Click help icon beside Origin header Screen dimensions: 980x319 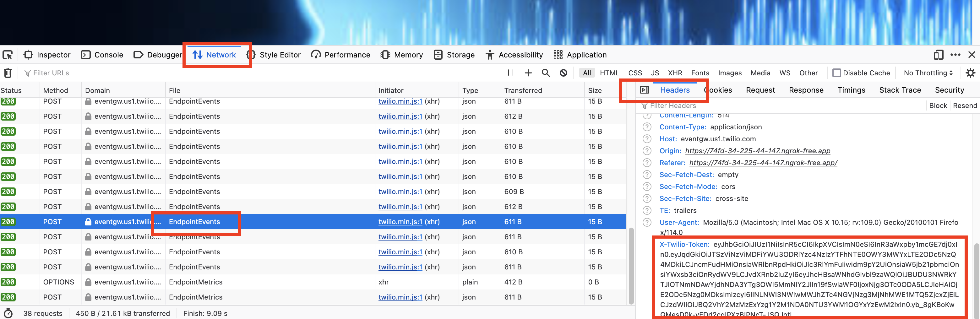coord(647,151)
